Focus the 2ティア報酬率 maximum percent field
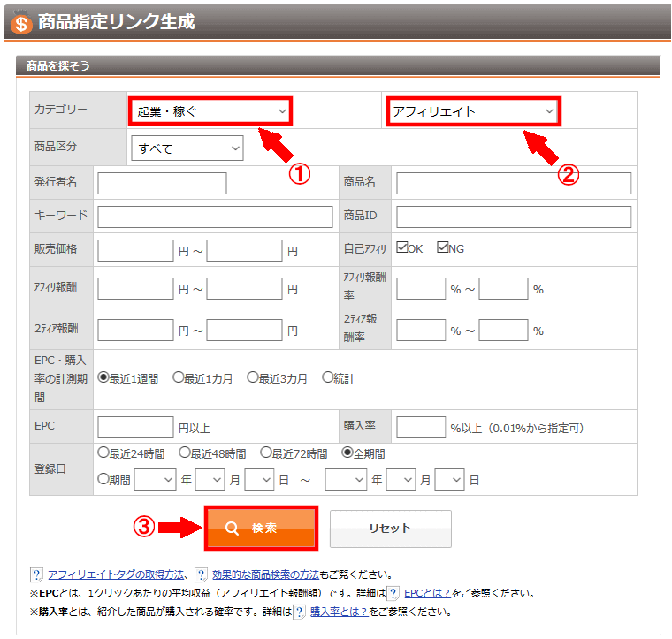This screenshot has height=639, width=672. coord(503,330)
